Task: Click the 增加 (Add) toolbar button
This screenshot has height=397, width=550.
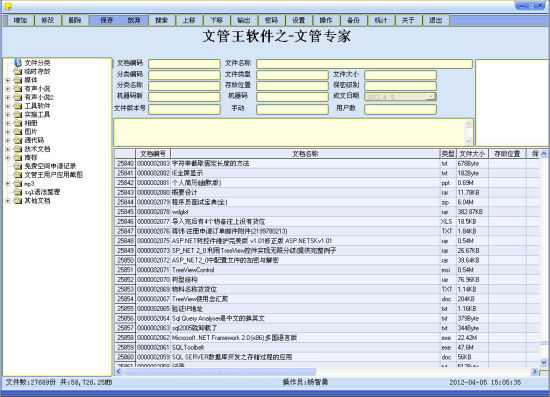Action: [x=20, y=20]
